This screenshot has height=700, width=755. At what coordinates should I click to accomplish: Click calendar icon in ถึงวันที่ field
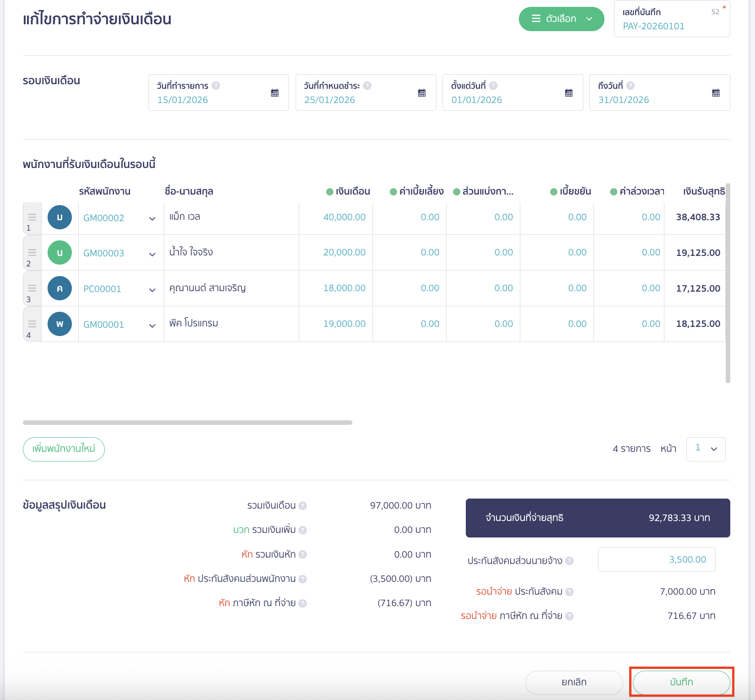pos(716,93)
